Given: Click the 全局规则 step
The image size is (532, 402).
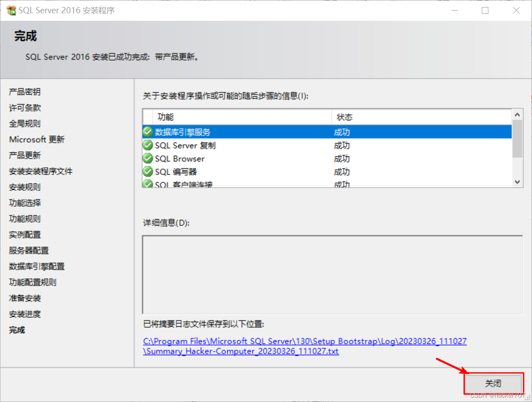Looking at the screenshot, I should (x=25, y=123).
